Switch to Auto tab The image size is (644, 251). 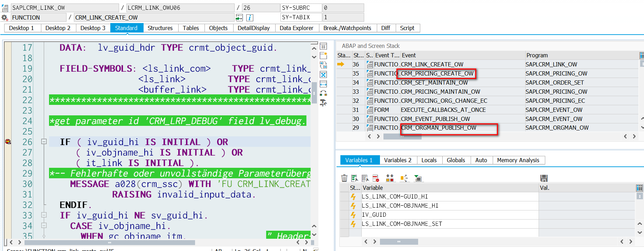[x=481, y=160]
